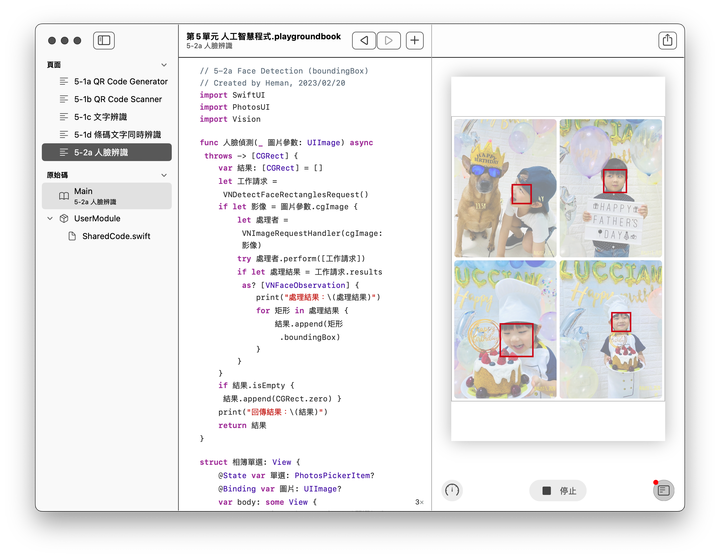Click the 'print("回傳結果' code line

[273, 412]
